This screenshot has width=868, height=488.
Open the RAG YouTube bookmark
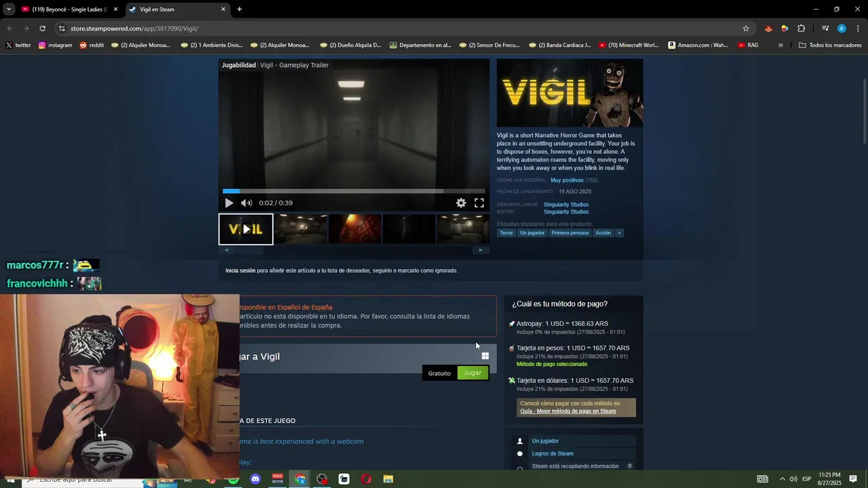748,45
